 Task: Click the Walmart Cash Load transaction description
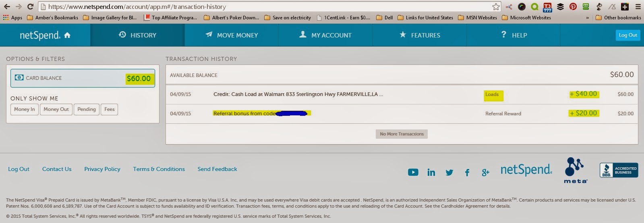[298, 94]
